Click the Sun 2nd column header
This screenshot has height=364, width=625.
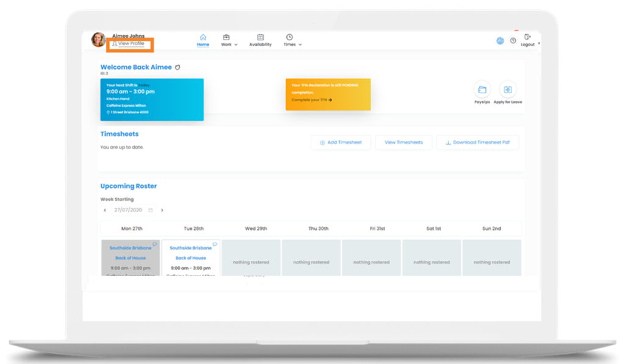(491, 229)
